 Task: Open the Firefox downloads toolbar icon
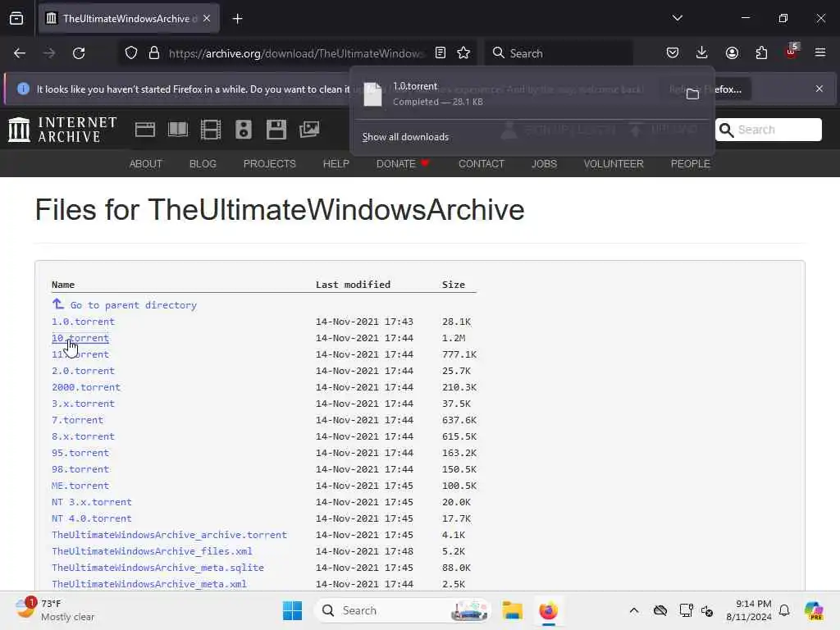(x=702, y=53)
